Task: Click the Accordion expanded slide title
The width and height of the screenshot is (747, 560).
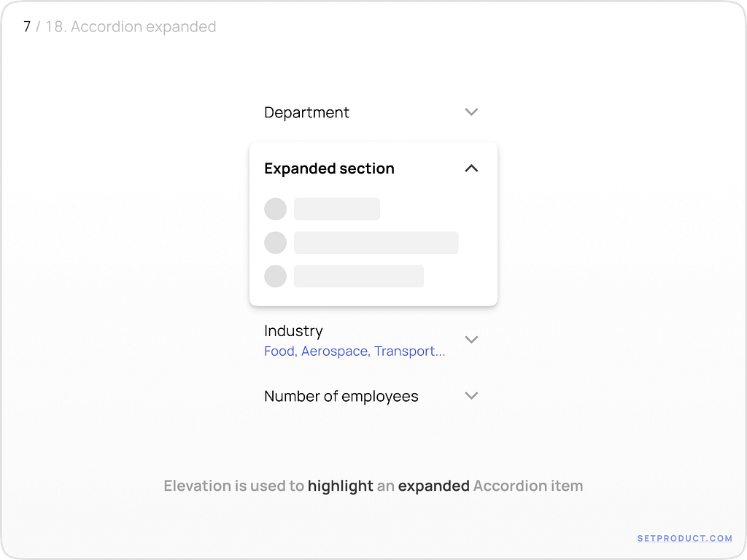Action: pyautogui.click(x=144, y=27)
